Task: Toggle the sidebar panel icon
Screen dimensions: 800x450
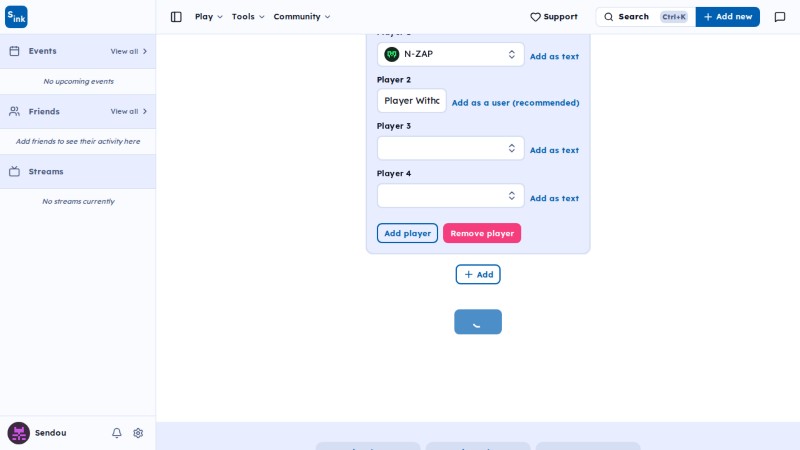Action: 176,17
